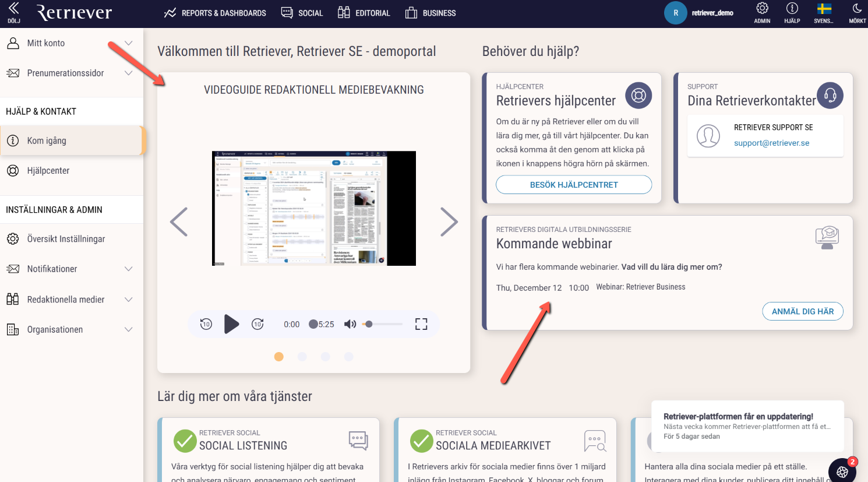Show next video guide slide
This screenshot has width=868, height=482.
(x=449, y=221)
